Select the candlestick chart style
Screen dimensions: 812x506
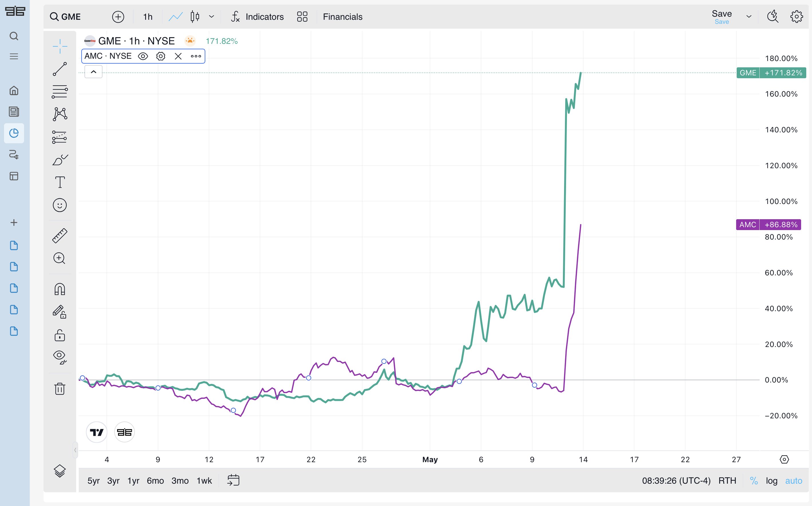pyautogui.click(x=195, y=17)
